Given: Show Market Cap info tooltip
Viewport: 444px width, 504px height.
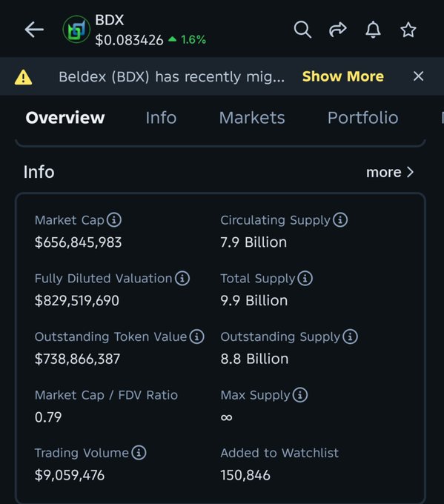Looking at the screenshot, I should point(114,220).
